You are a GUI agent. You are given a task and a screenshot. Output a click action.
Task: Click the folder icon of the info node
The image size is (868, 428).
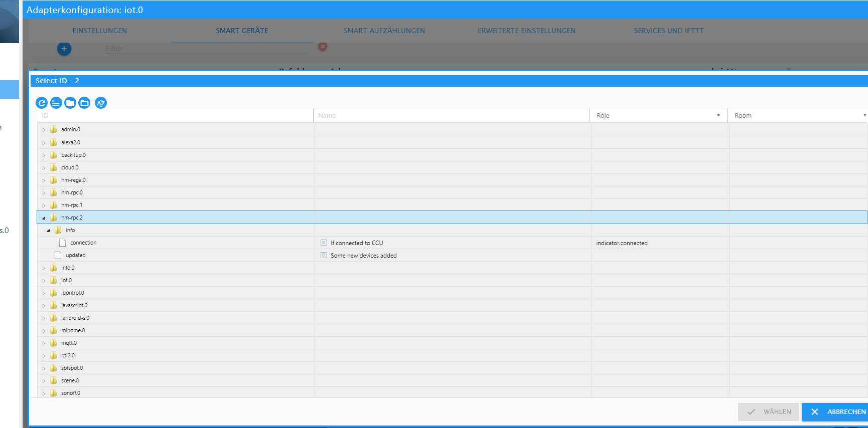point(58,230)
